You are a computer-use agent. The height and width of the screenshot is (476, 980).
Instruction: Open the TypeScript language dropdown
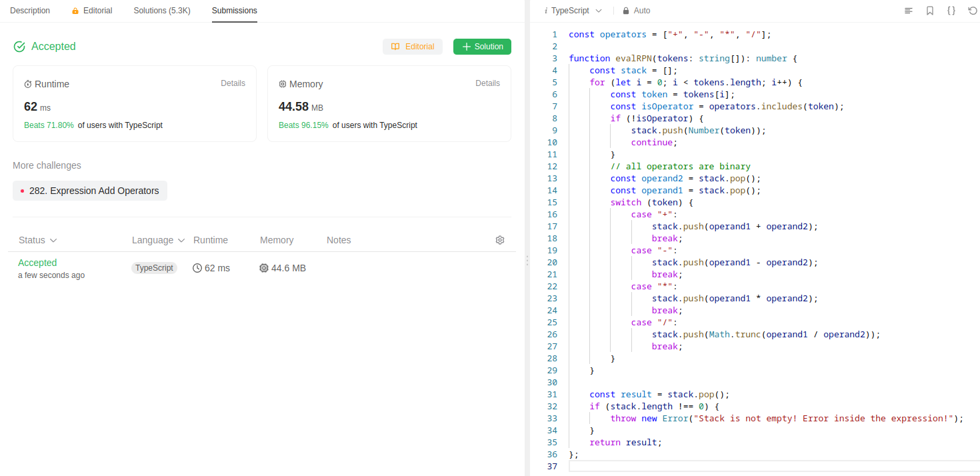click(573, 11)
